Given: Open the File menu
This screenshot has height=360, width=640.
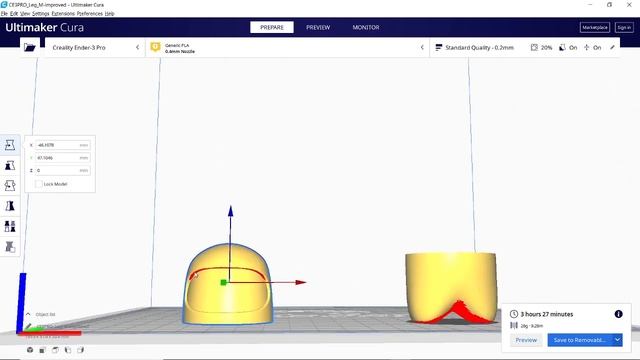Looking at the screenshot, I should 4,13.
